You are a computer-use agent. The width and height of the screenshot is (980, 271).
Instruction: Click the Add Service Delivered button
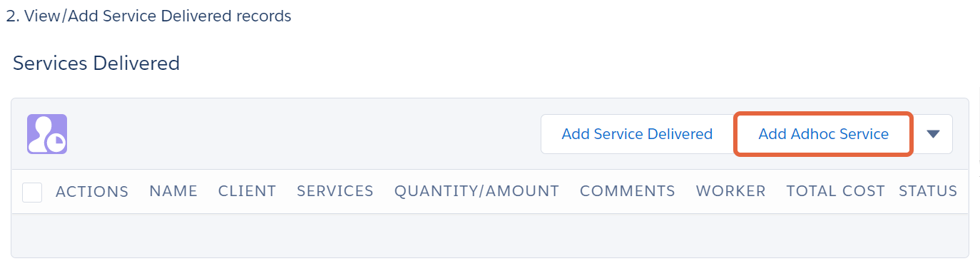(637, 134)
